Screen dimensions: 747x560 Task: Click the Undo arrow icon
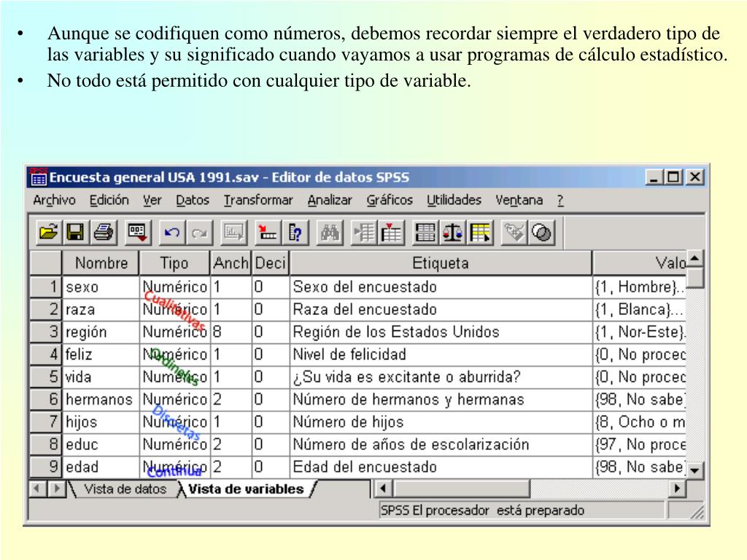(171, 233)
